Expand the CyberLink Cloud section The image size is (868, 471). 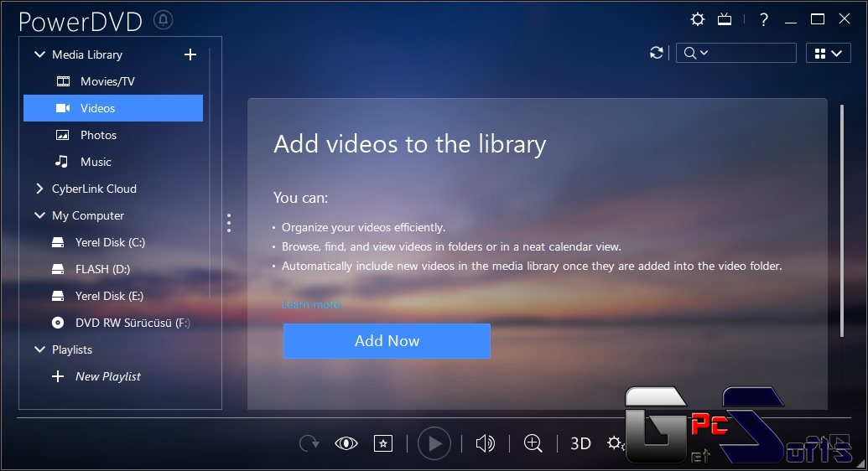pos(39,189)
